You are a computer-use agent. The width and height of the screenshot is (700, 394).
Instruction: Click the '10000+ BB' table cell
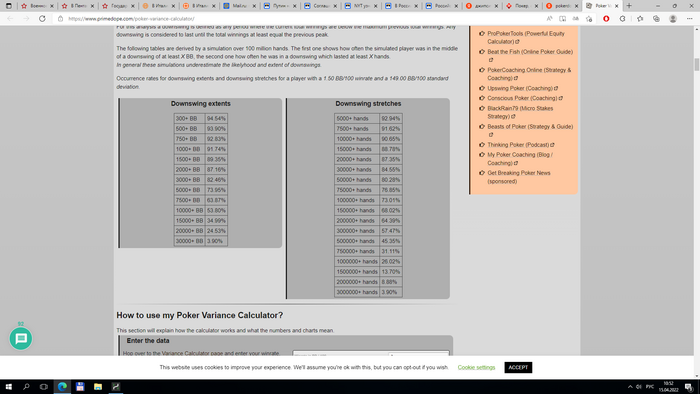(189, 211)
